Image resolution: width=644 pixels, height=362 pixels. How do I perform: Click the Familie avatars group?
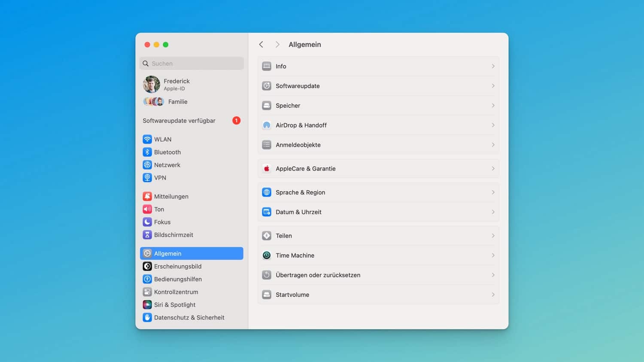point(154,102)
